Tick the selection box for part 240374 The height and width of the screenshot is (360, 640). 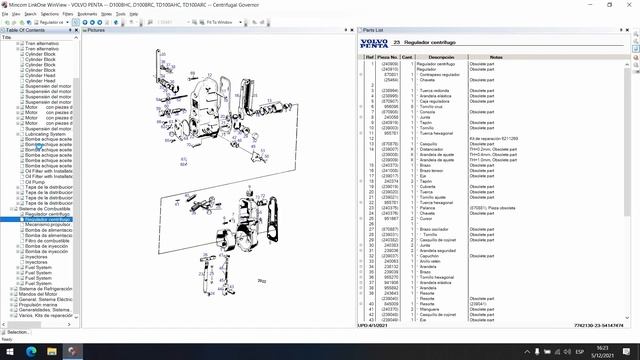pyautogui.click(x=361, y=181)
